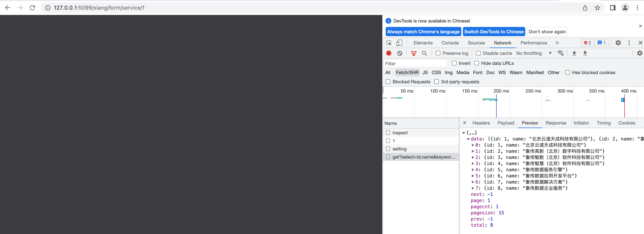The height and width of the screenshot is (234, 644).
Task: Click the 200 ms timeline overview marker
Action: pos(501,91)
